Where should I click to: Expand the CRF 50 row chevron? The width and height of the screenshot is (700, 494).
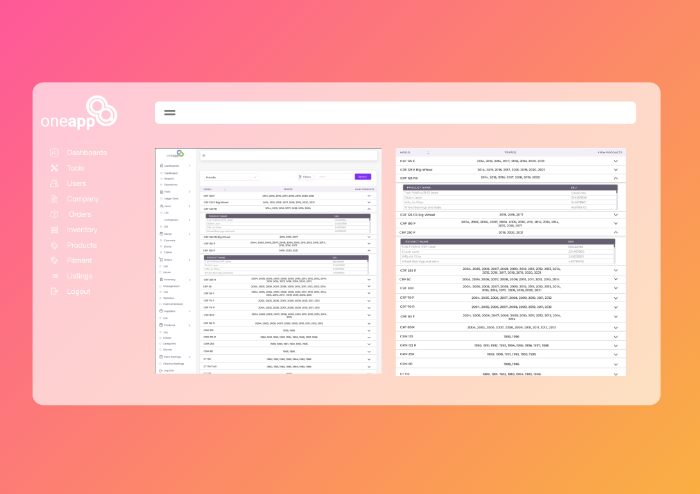(x=616, y=280)
